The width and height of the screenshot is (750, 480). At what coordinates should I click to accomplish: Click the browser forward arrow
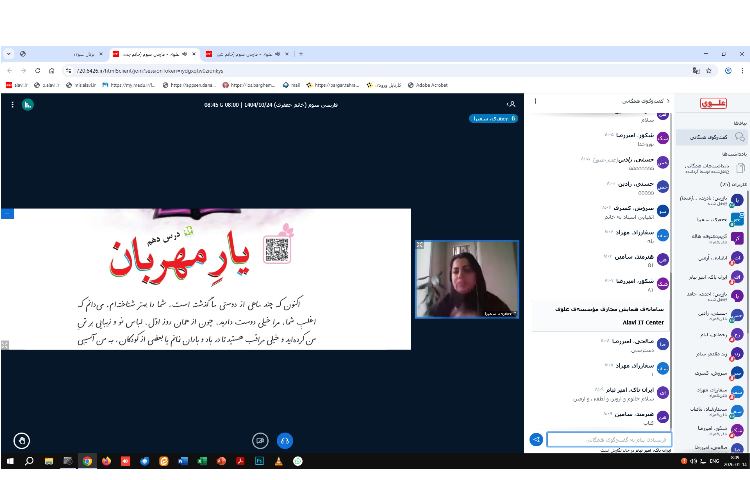click(x=23, y=71)
